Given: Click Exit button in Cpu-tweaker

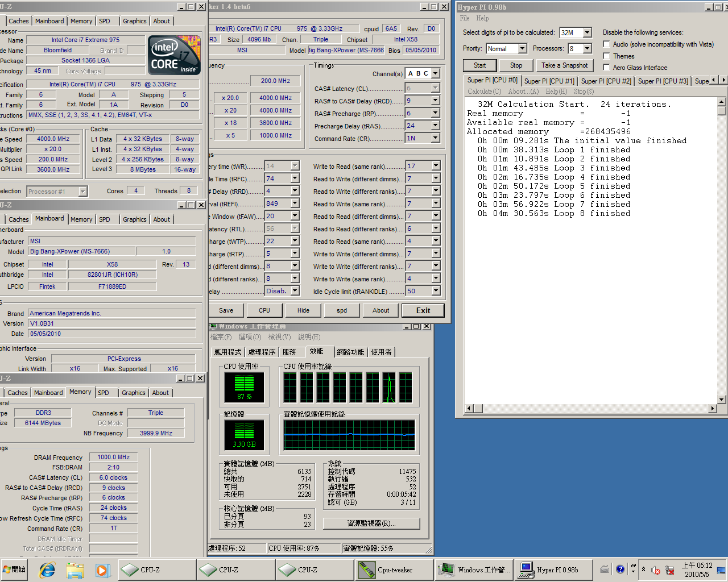Looking at the screenshot, I should (x=423, y=310).
